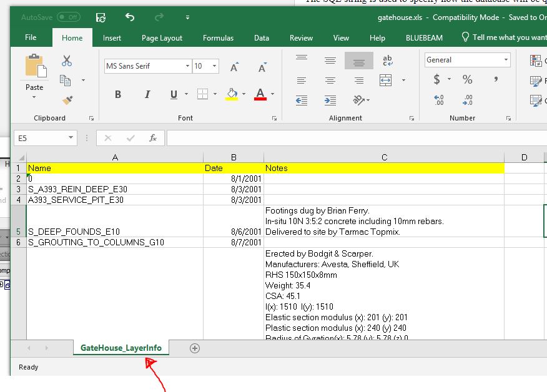
Task: Select the Format Painter brush
Action: pyautogui.click(x=67, y=100)
